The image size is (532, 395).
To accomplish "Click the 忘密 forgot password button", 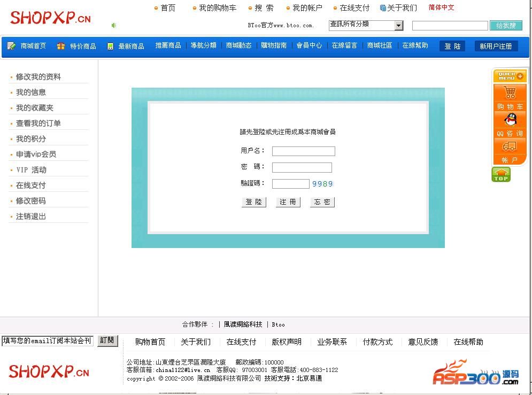I will click(x=322, y=202).
